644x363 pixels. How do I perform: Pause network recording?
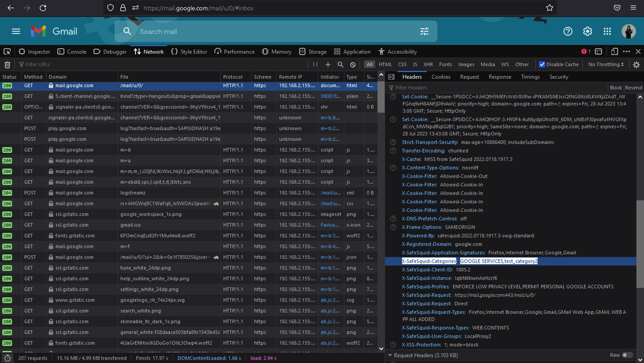[x=315, y=65]
